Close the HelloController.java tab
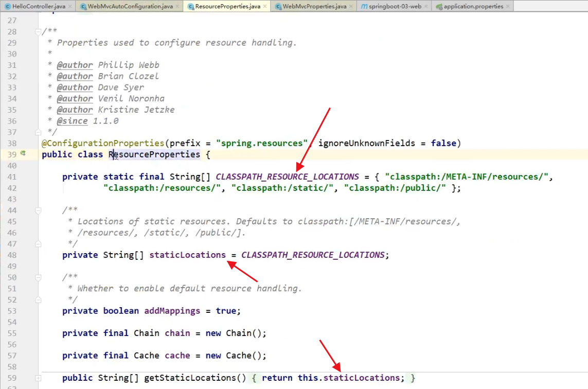Viewport: 588px width, 389px height. [70, 6]
